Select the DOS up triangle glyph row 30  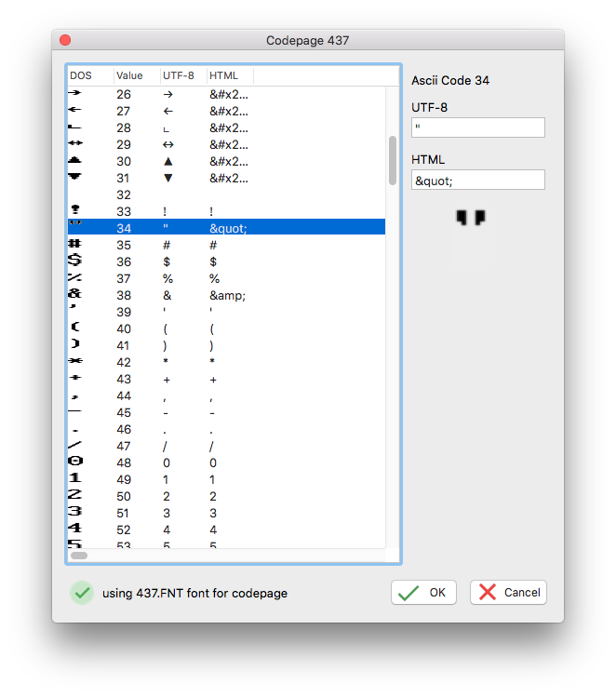pyautogui.click(x=75, y=161)
